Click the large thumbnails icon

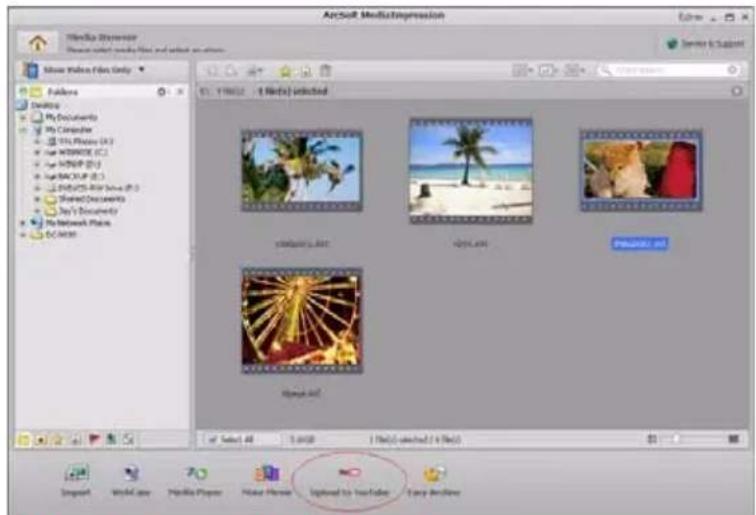[x=733, y=439]
